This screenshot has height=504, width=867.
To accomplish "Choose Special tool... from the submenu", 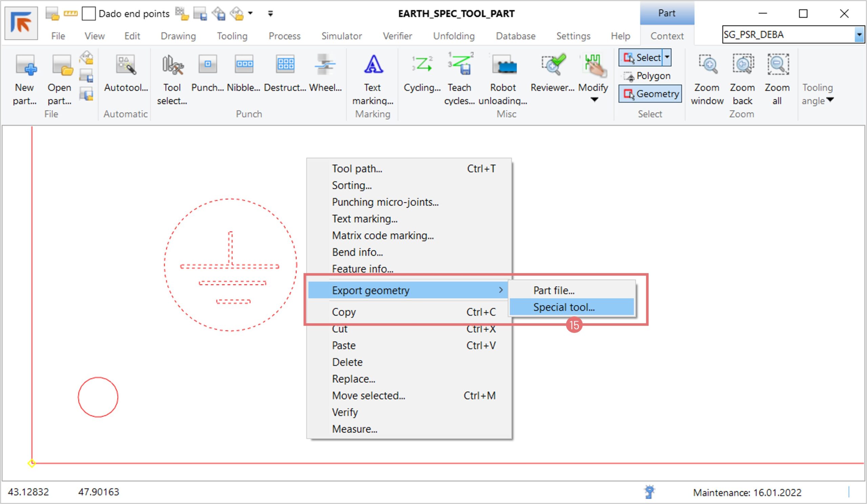I will click(x=564, y=307).
